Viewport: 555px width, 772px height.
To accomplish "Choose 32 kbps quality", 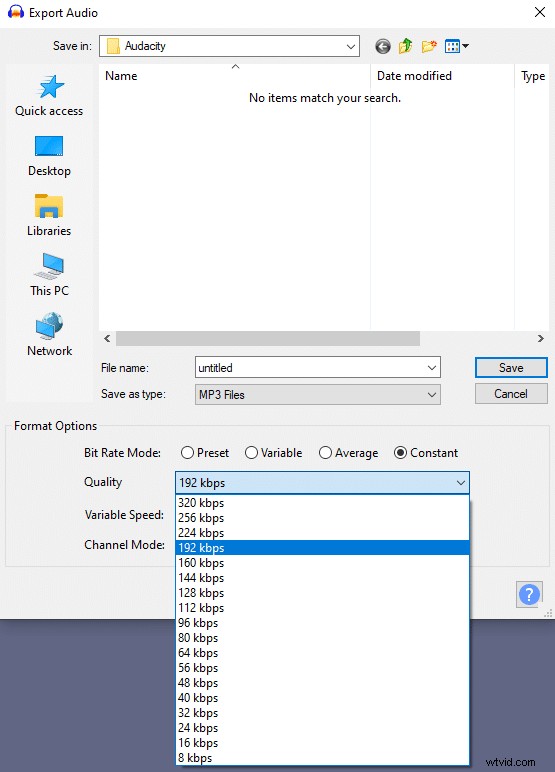I will click(x=322, y=713).
